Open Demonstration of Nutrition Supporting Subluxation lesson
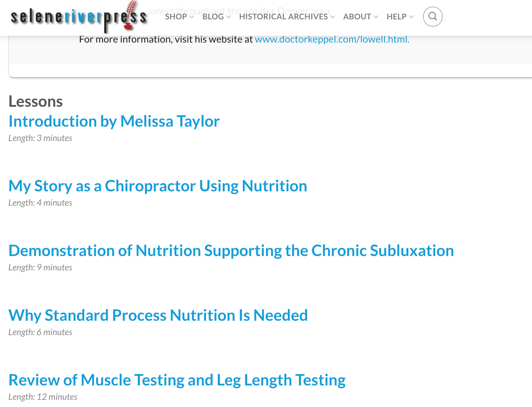Viewport: 532px width, 407px height. point(231,251)
